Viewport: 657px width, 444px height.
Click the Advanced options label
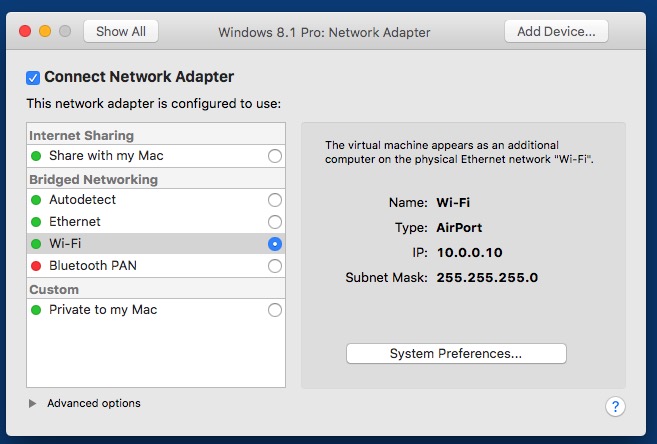click(x=94, y=403)
